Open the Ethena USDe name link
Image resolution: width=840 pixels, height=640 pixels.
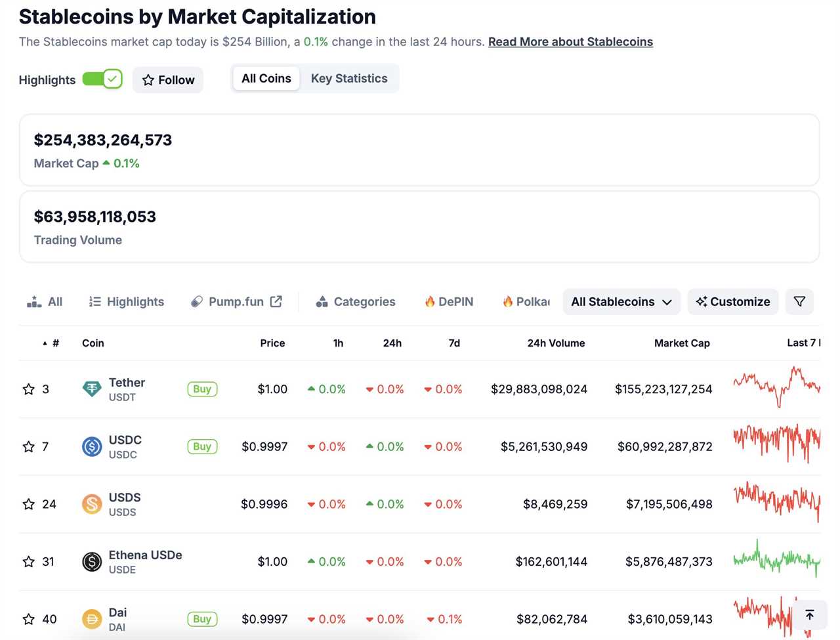[145, 555]
